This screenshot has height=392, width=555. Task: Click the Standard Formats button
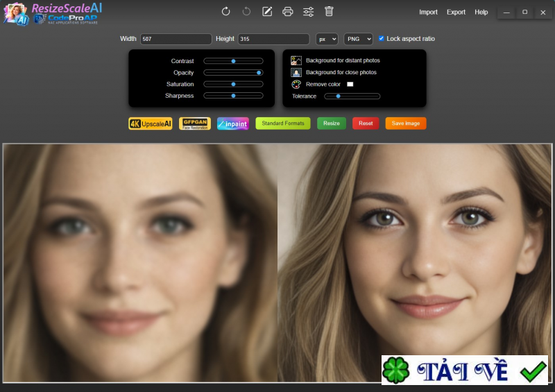283,123
